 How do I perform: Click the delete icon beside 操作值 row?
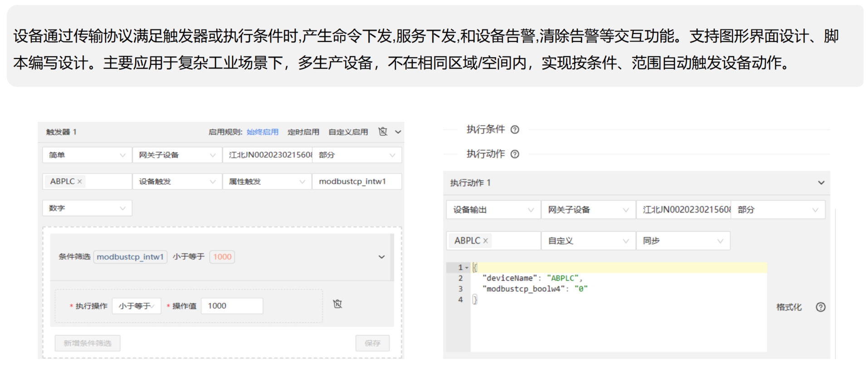click(337, 304)
